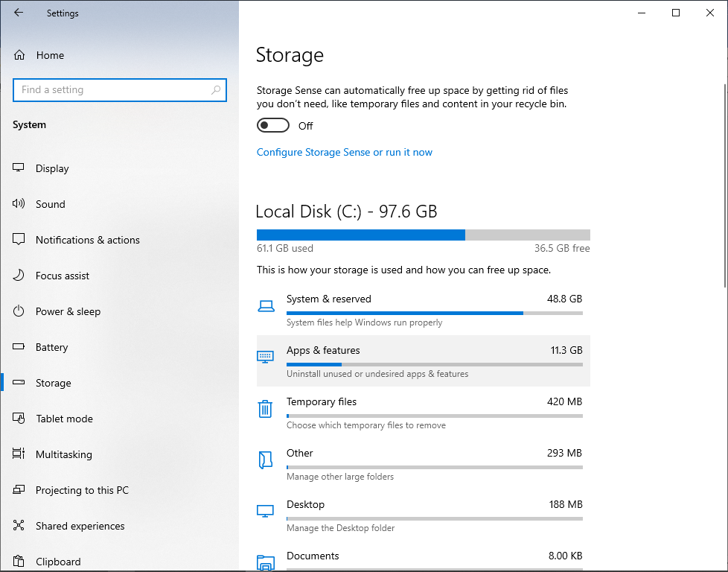Go to Projecting to this PC
This screenshot has width=728, height=572.
click(x=82, y=490)
